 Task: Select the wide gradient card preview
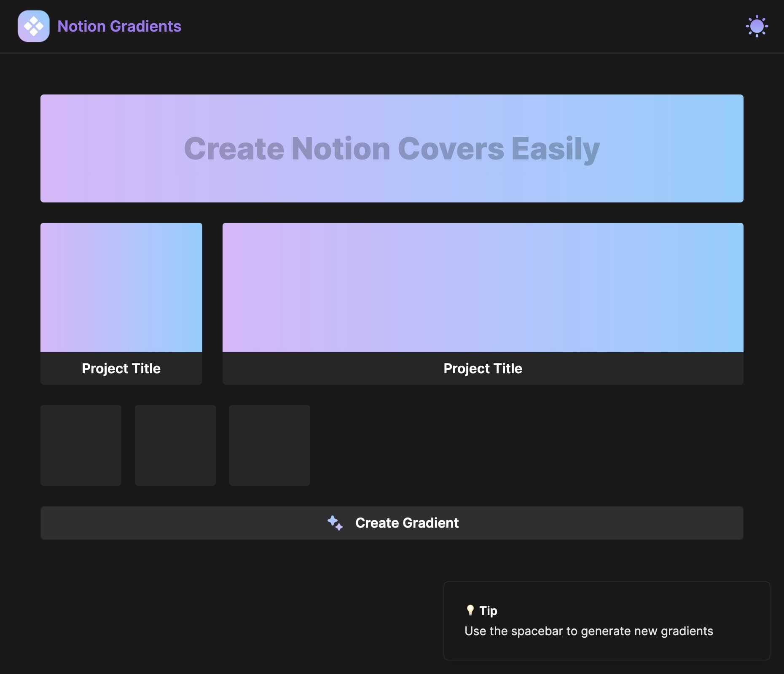point(483,287)
